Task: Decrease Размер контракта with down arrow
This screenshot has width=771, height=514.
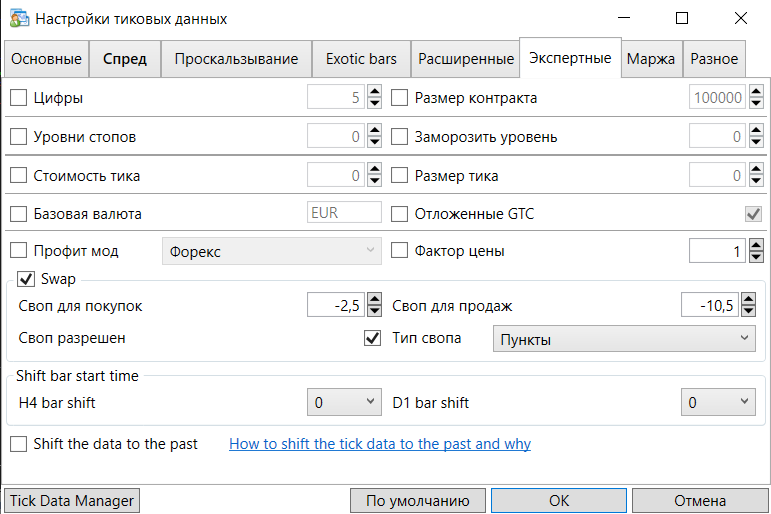Action: 756,103
